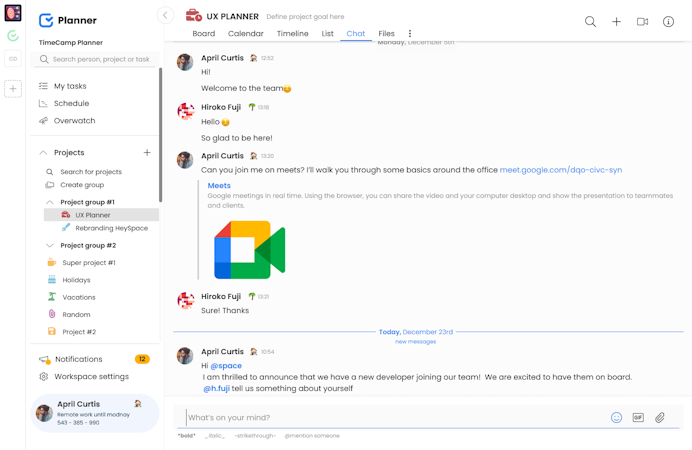Image resolution: width=692 pixels, height=450 pixels.
Task: Collapse the Projects section
Action: tap(43, 153)
